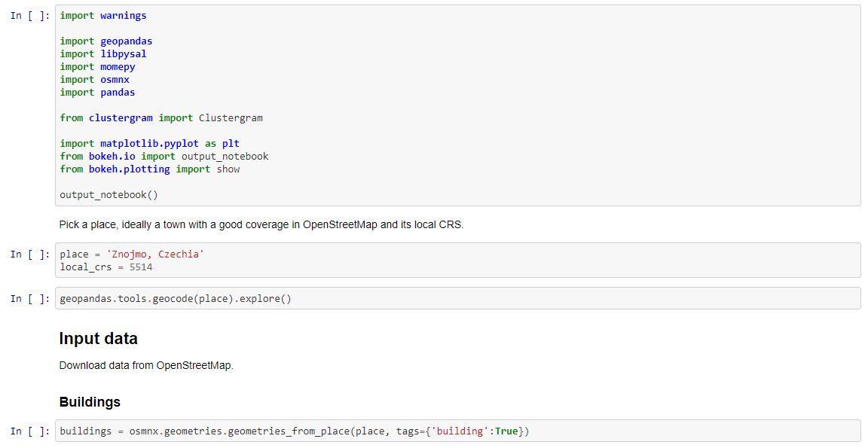Click the 'import pandas' line
The height and width of the screenshot is (448, 868).
(x=97, y=93)
